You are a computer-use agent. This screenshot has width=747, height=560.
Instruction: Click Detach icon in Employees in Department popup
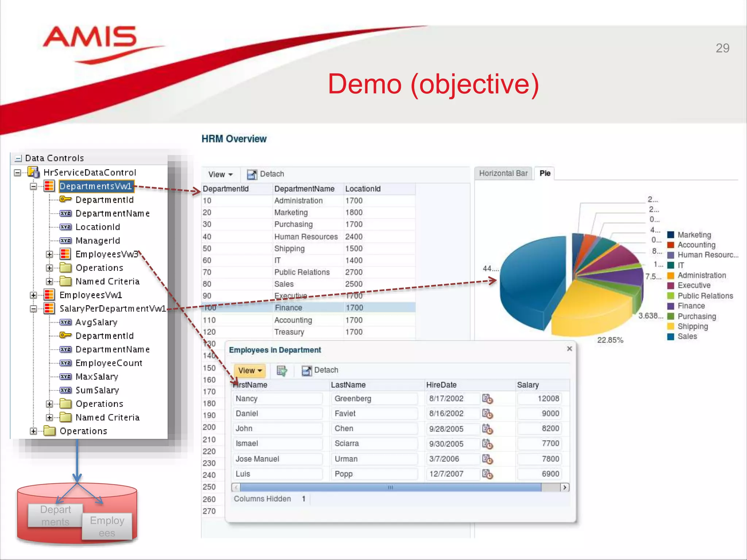pyautogui.click(x=307, y=370)
